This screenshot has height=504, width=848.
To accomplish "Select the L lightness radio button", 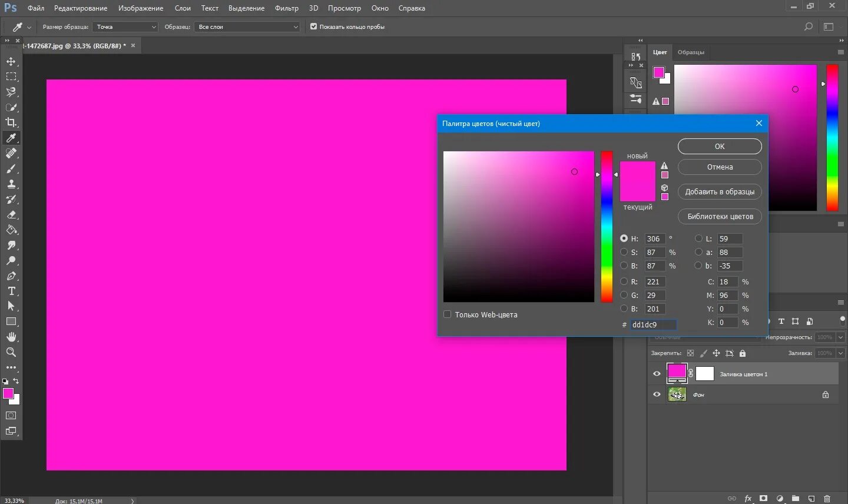I will [x=698, y=238].
